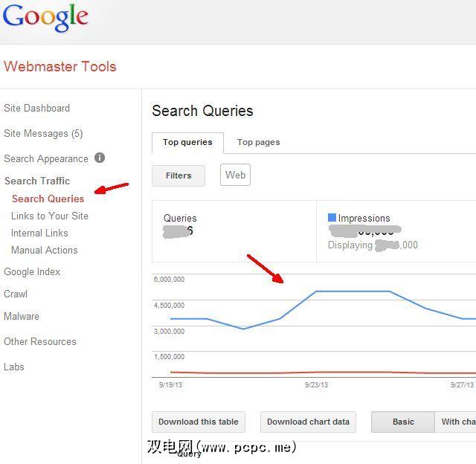Click the 3,000,000 axis label
The image size is (476, 464).
pos(169,332)
